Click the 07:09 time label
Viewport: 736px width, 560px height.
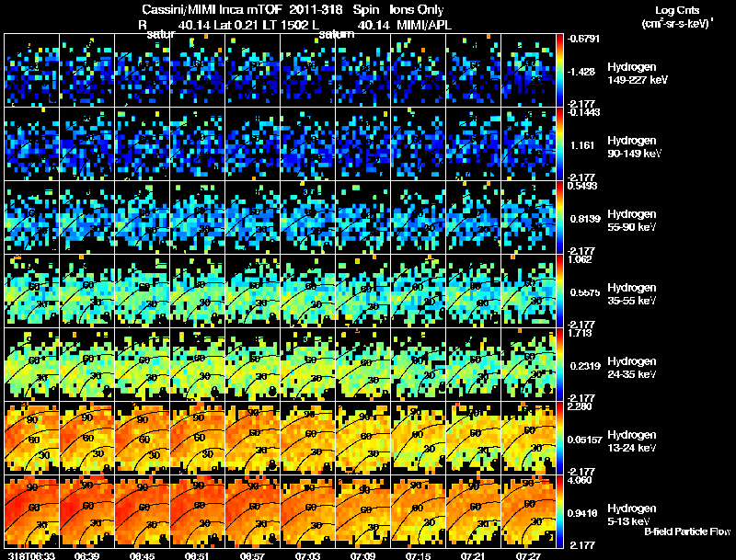click(x=362, y=555)
